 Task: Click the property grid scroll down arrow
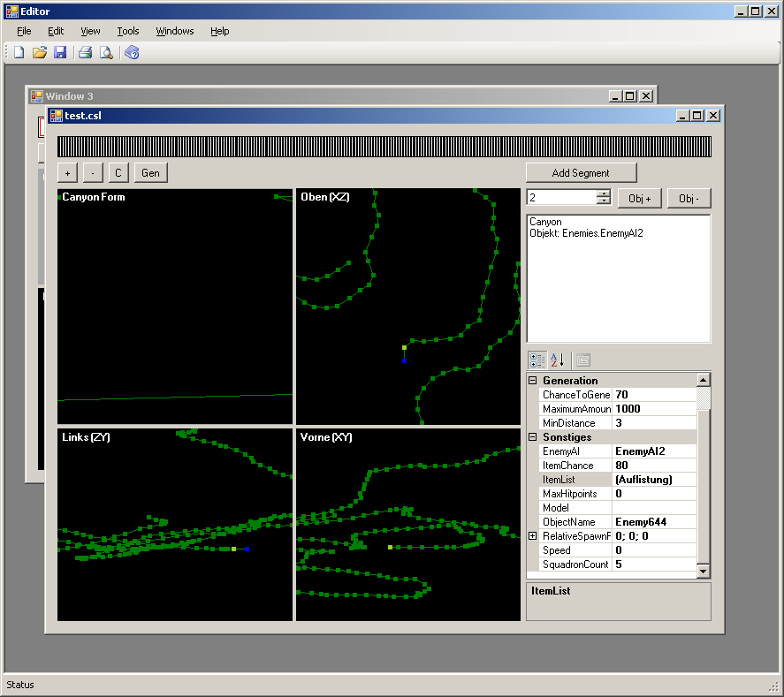[x=703, y=571]
